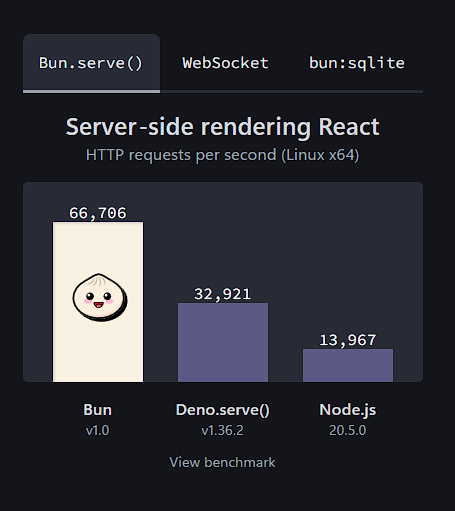Open the View benchmark link
This screenshot has width=455, height=511.
[x=222, y=462]
